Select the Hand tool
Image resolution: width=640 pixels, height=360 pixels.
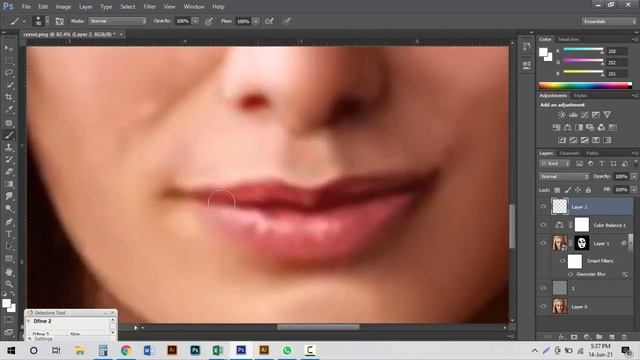coord(9,272)
